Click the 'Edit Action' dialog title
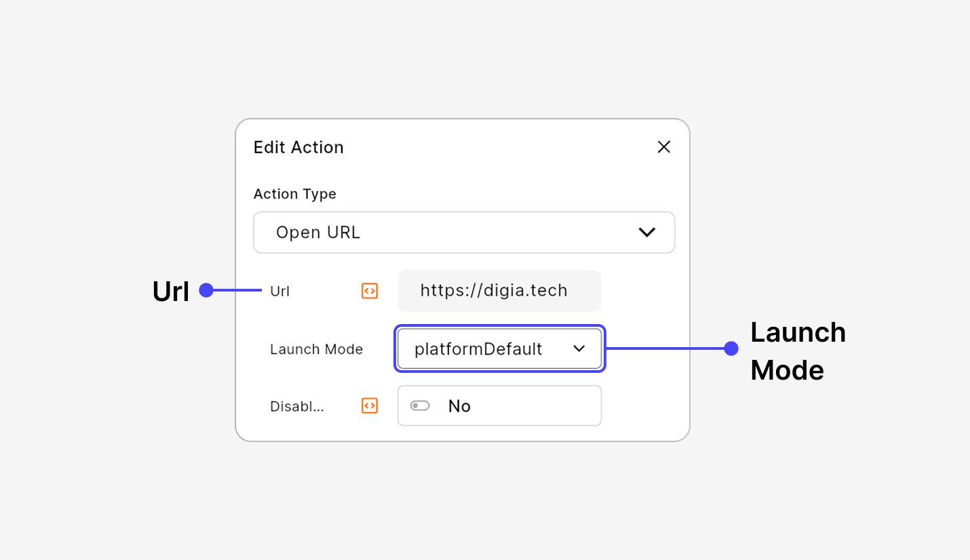 [298, 147]
